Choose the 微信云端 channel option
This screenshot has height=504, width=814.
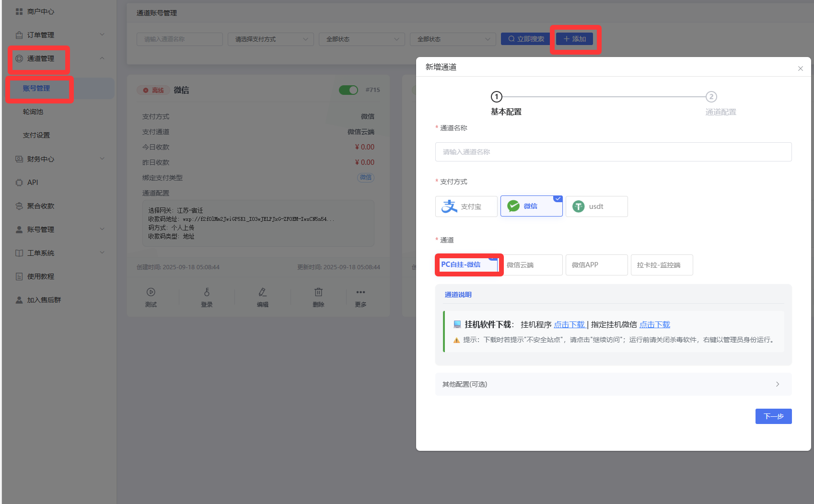tap(531, 265)
